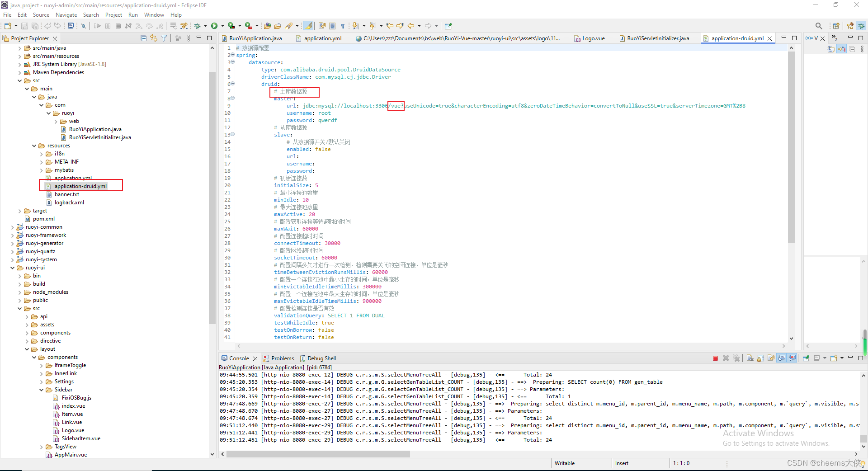The height and width of the screenshot is (471, 868).
Task: Pin the Console view
Action: [806, 358]
